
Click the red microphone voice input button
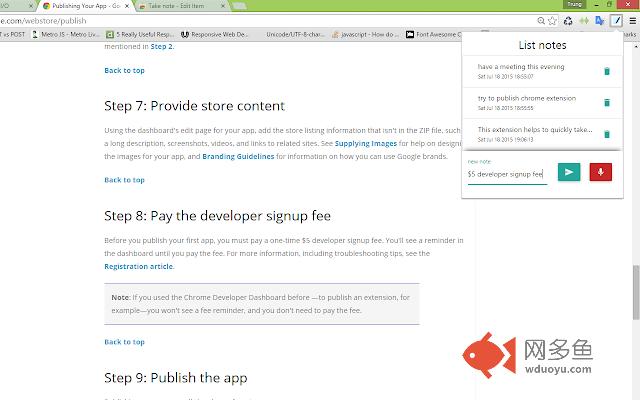[601, 172]
